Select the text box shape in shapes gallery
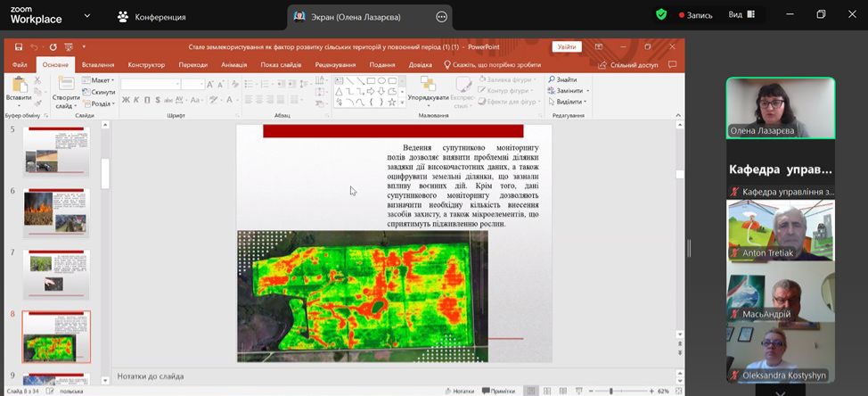Image resolution: width=868 pixels, height=396 pixels. [x=339, y=81]
